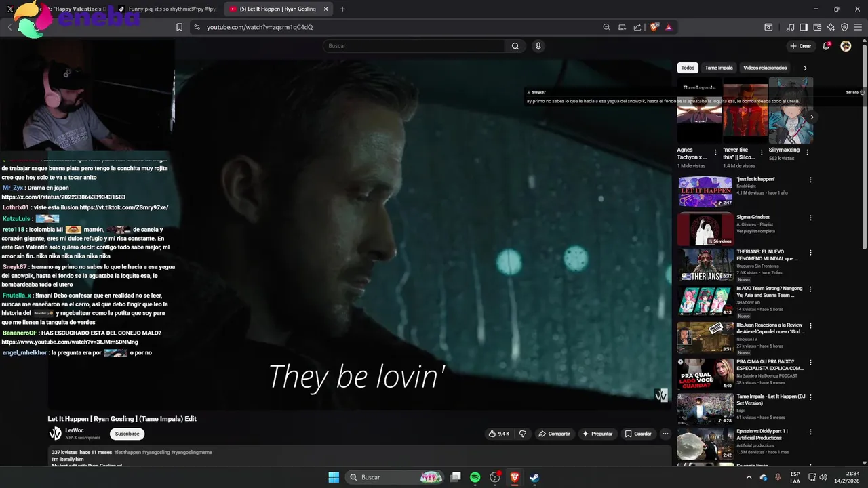Click the Guardar button
868x488 pixels.
click(x=638, y=434)
